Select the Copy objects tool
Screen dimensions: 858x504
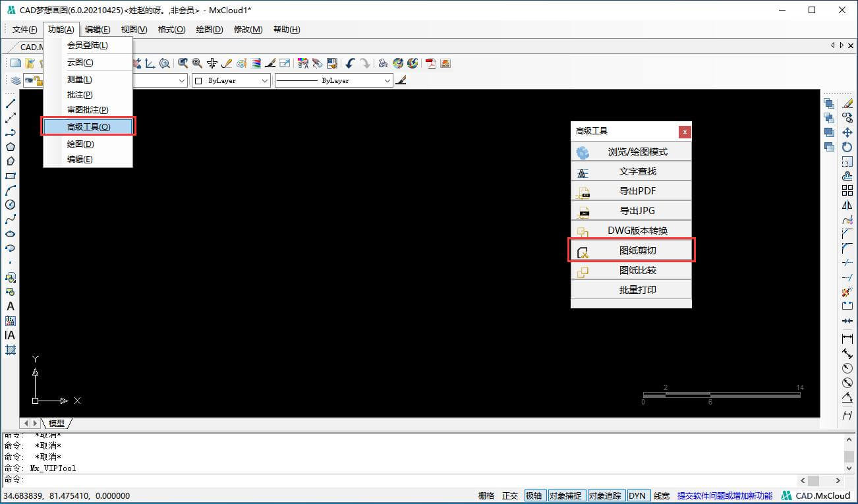click(847, 118)
